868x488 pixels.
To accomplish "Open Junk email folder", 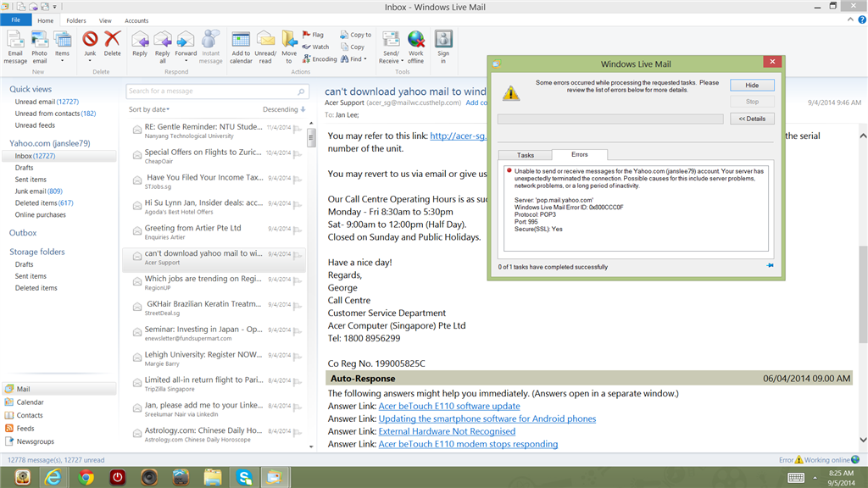I will 38,191.
